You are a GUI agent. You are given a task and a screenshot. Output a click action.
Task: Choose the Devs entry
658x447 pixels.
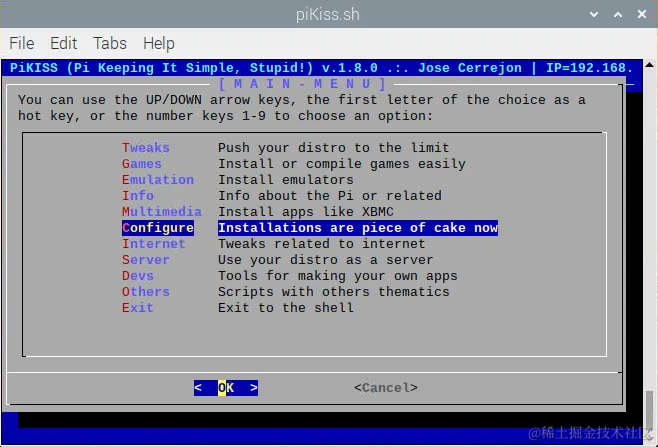[x=138, y=275]
